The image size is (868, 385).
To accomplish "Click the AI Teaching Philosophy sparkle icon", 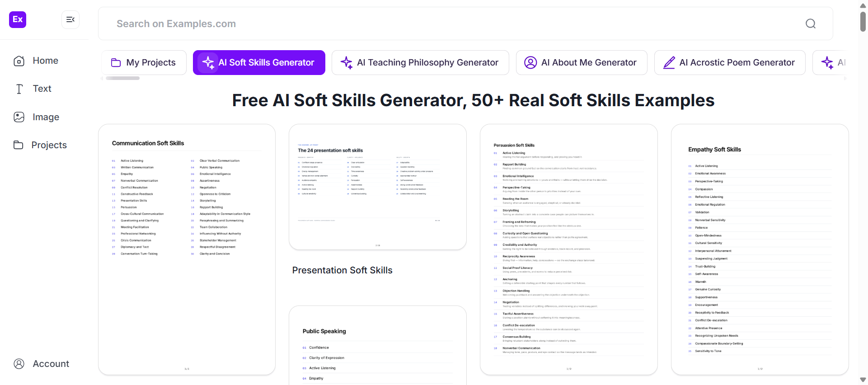I will click(347, 62).
